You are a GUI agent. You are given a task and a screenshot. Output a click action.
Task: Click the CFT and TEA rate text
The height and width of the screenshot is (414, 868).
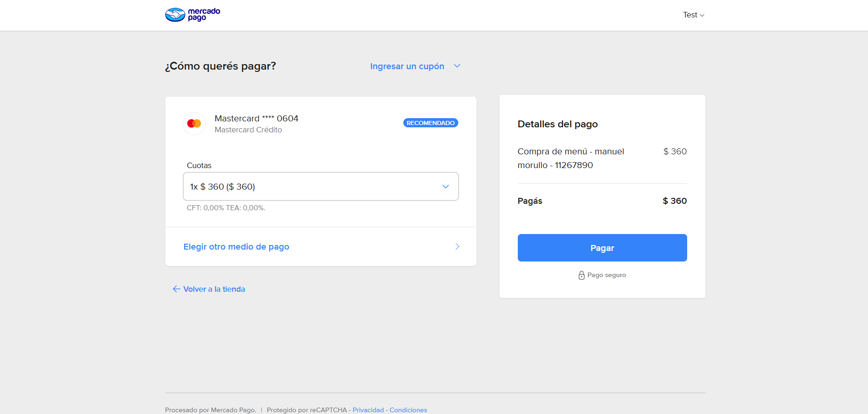point(226,208)
